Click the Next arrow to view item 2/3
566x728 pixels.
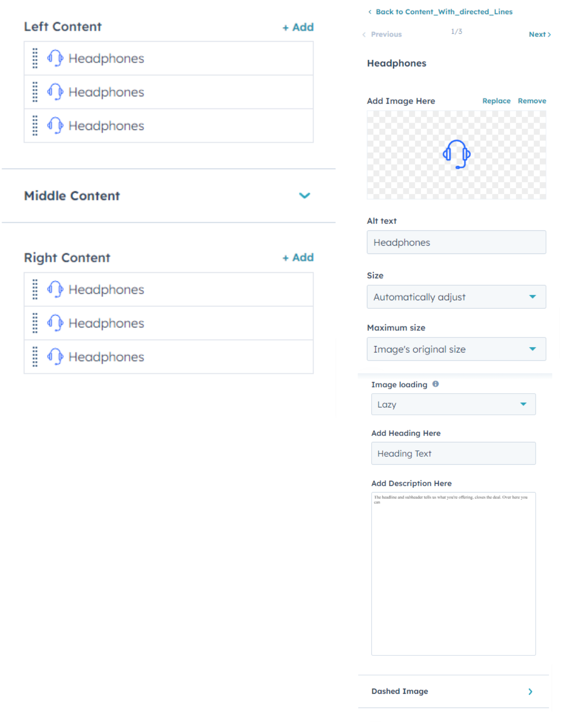point(540,35)
